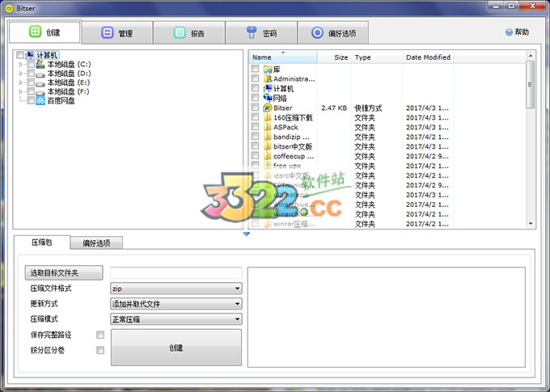This screenshot has height=392, width=550.
Task: Tick the checkbox beside ASPack folder
Action: (255, 126)
